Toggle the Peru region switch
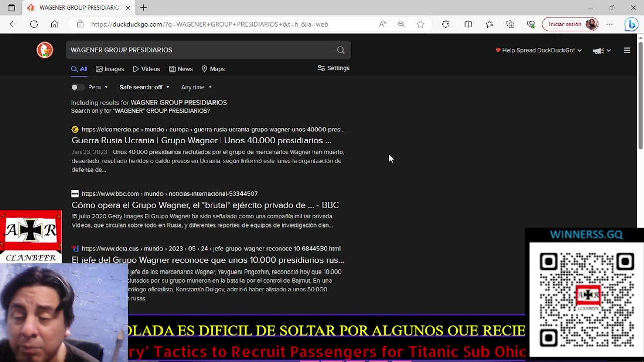 (77, 87)
